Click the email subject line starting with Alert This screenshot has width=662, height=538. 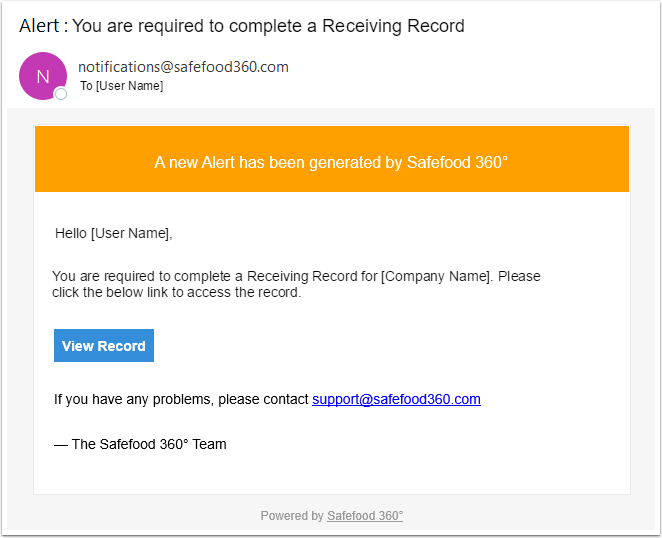click(x=241, y=26)
